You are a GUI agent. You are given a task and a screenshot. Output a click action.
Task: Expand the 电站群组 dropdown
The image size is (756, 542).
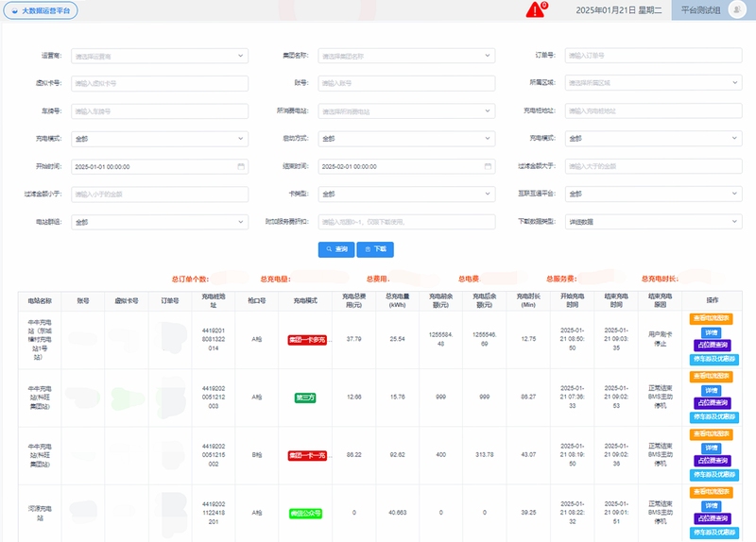pyautogui.click(x=160, y=222)
